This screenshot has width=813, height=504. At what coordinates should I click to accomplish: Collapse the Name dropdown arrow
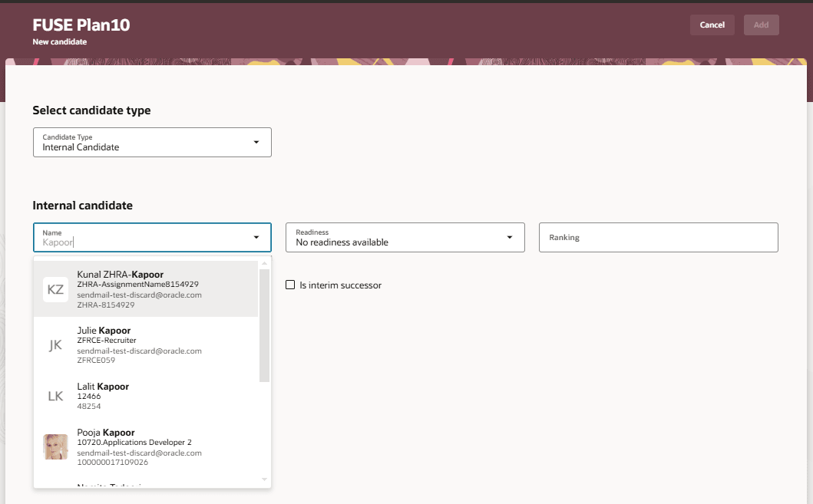click(x=256, y=237)
